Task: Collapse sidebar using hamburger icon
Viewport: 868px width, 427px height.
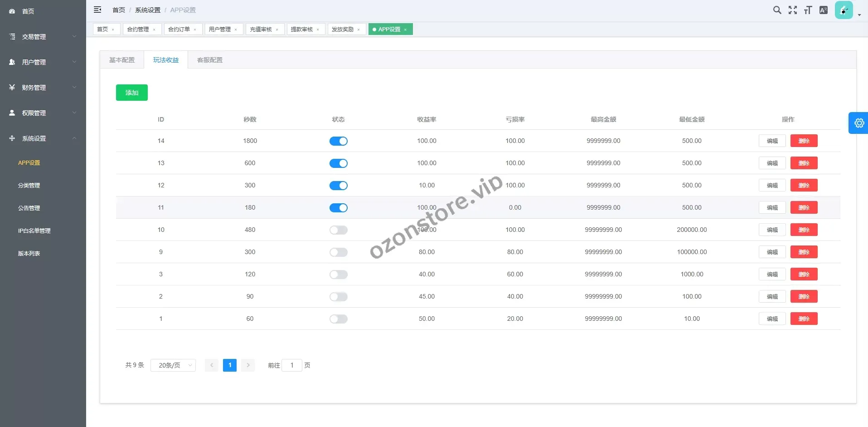Action: pyautogui.click(x=97, y=10)
